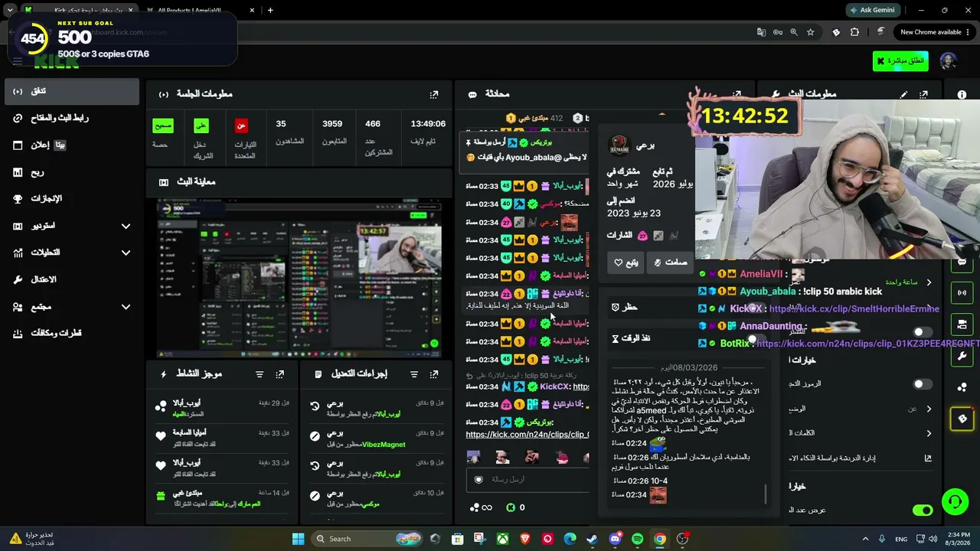Click the Chrome translate page icon
980x551 pixels.
point(761,32)
